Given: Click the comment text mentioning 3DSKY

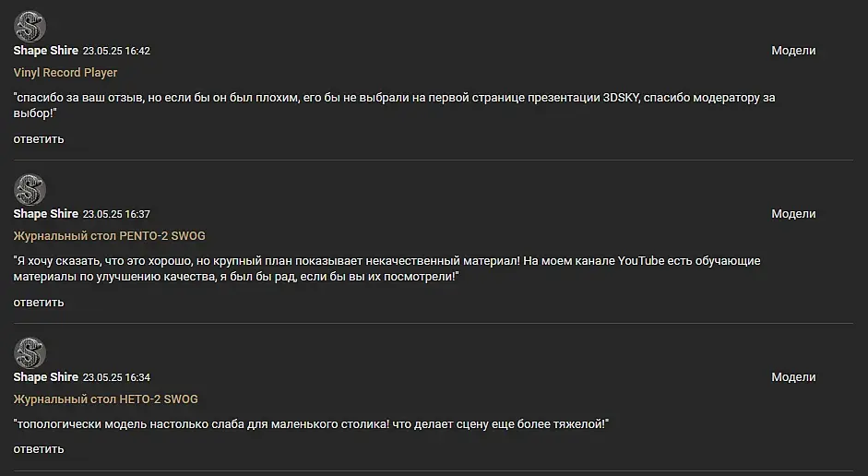Looking at the screenshot, I should [x=394, y=105].
